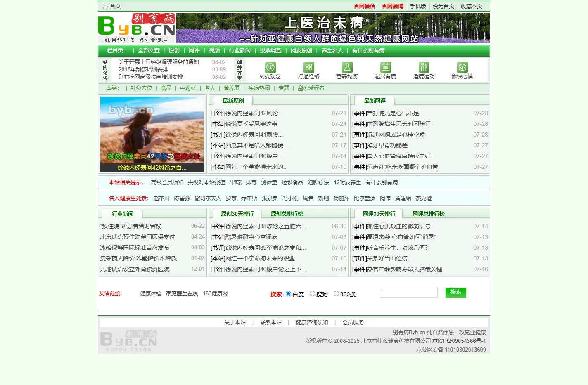Screen dimensions: 588x385
Task: Click the 手机版 link
Action: pos(418,6)
